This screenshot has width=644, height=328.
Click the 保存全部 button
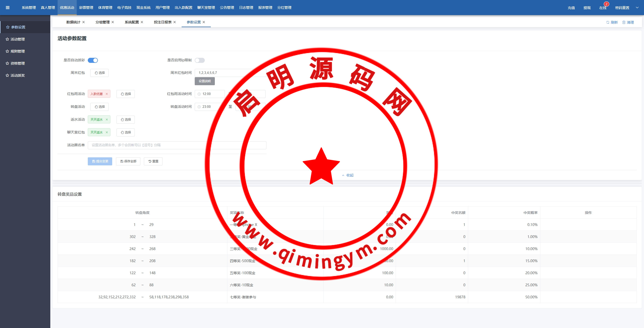coord(128,161)
